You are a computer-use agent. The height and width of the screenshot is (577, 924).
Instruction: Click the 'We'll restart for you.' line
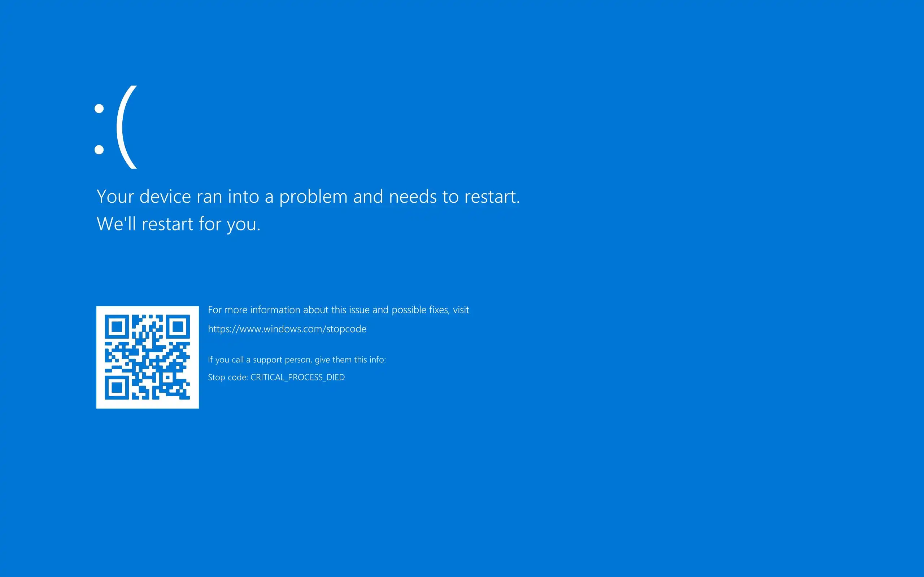[x=179, y=224]
